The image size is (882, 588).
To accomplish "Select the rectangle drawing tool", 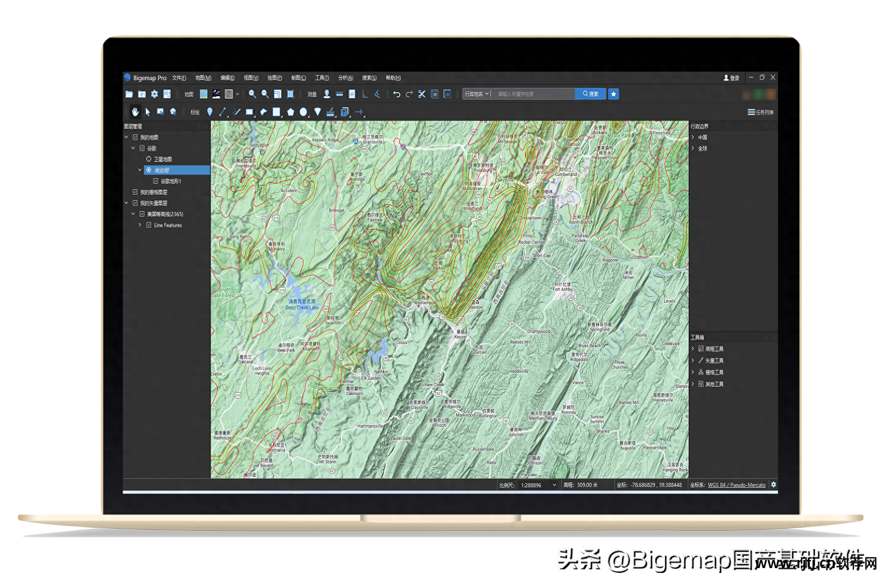I will click(x=249, y=112).
